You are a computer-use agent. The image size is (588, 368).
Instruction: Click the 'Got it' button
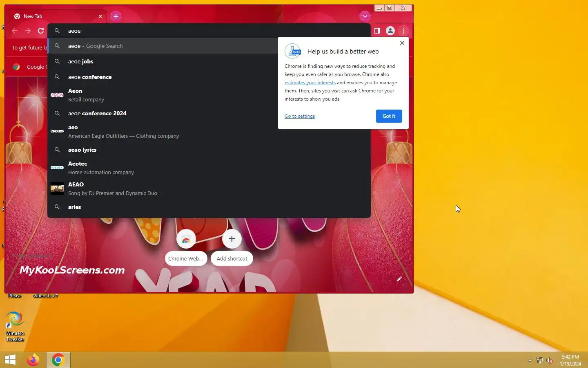(389, 116)
